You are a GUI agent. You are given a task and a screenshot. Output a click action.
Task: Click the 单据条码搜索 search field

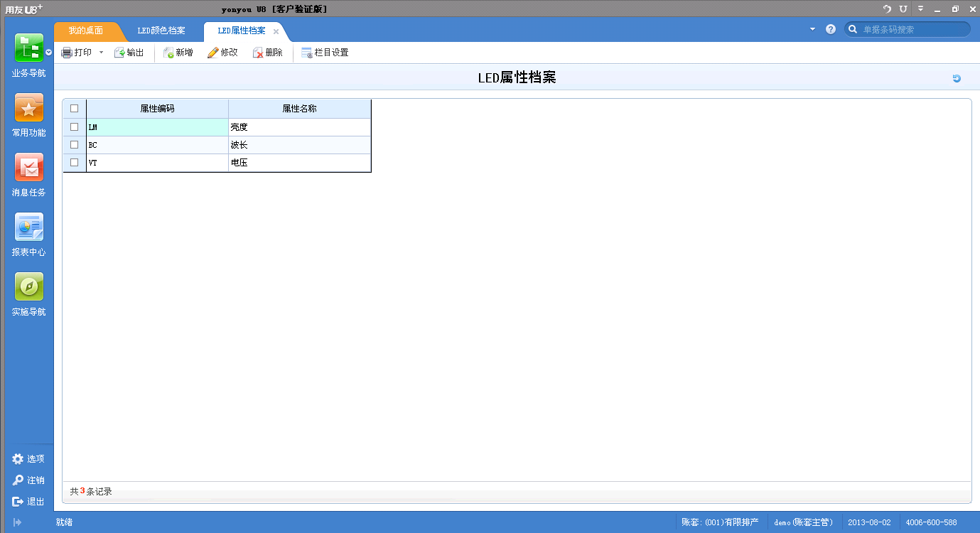(x=910, y=29)
